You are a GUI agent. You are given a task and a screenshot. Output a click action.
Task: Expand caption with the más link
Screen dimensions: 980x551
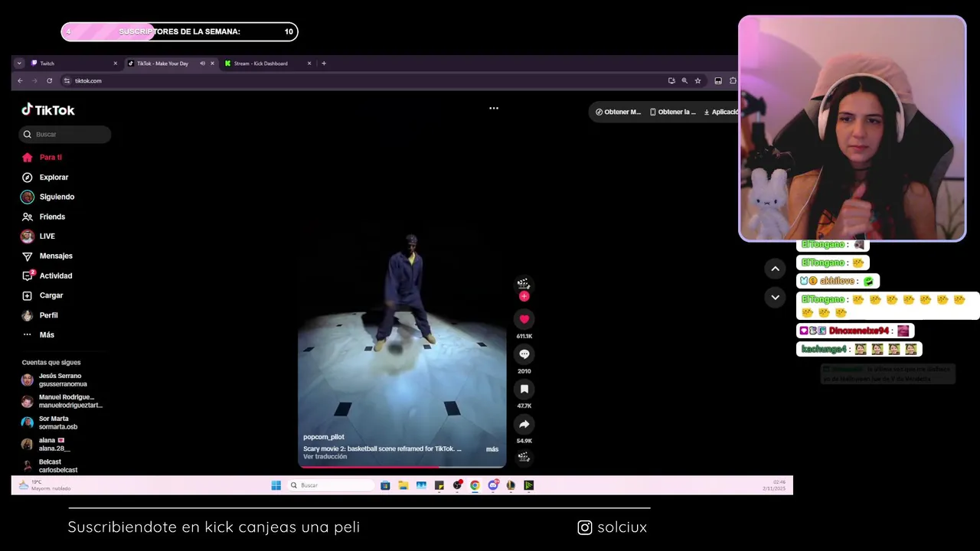click(x=492, y=449)
